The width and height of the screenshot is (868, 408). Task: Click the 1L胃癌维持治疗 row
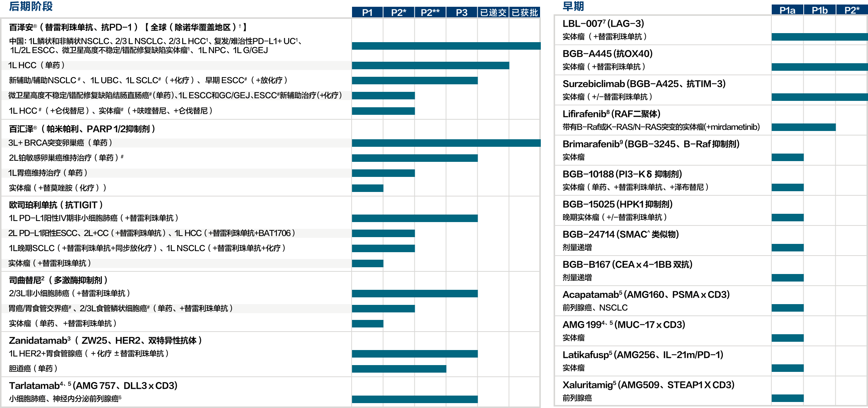click(x=48, y=173)
